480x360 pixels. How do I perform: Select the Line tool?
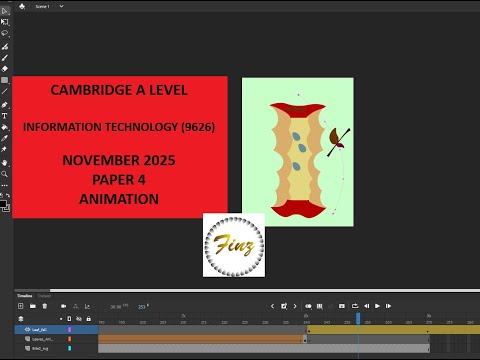point(5,91)
